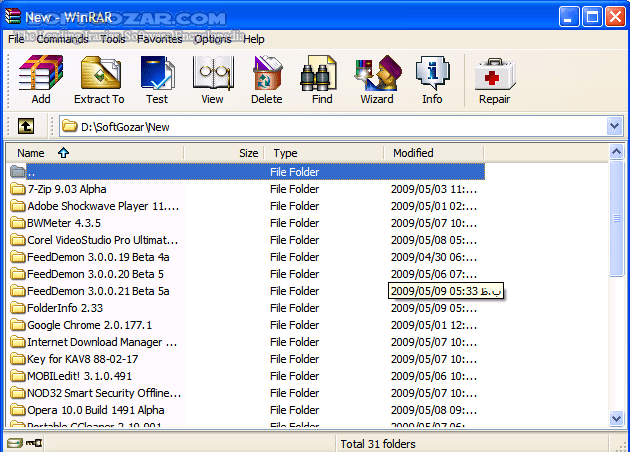This screenshot has width=630, height=452.
Task: Open the Help menu
Action: (x=254, y=39)
